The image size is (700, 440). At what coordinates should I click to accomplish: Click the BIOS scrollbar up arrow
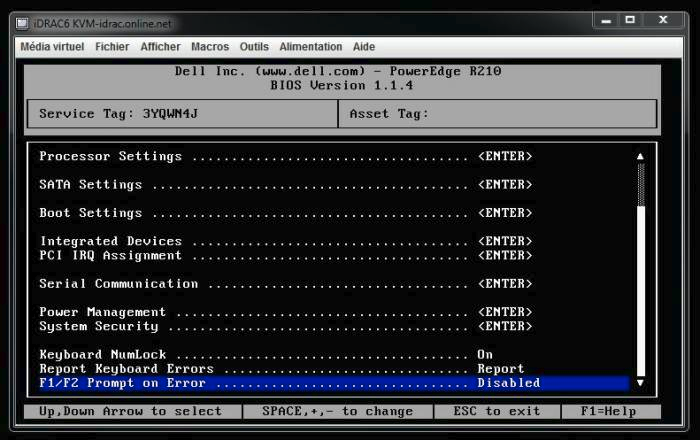[x=640, y=156]
